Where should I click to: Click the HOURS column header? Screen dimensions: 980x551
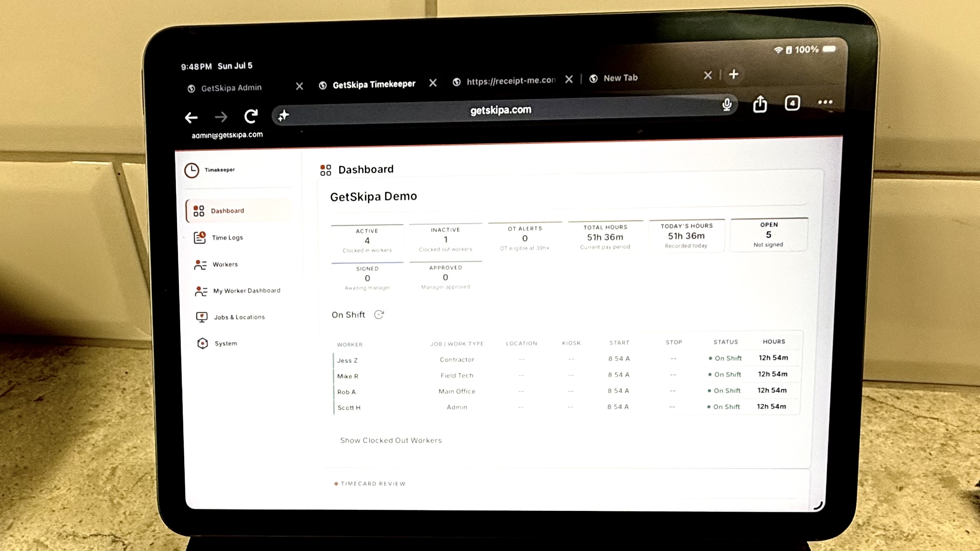774,341
